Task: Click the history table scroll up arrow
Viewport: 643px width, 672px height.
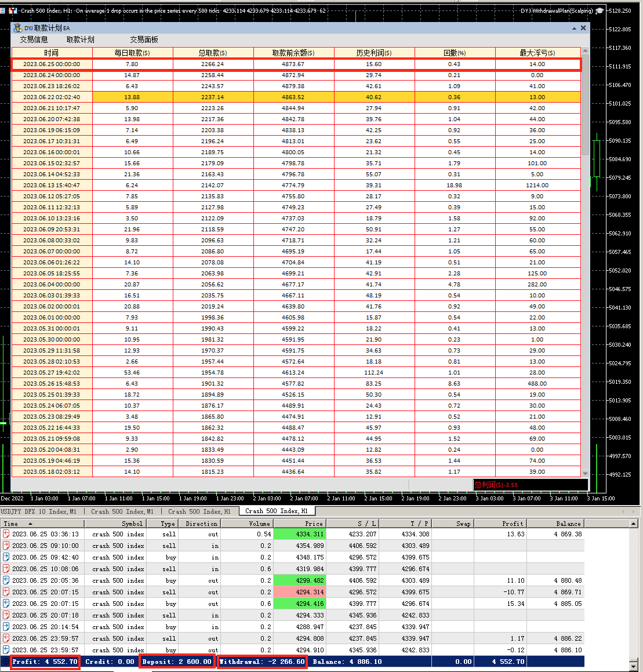Action: click(633, 524)
